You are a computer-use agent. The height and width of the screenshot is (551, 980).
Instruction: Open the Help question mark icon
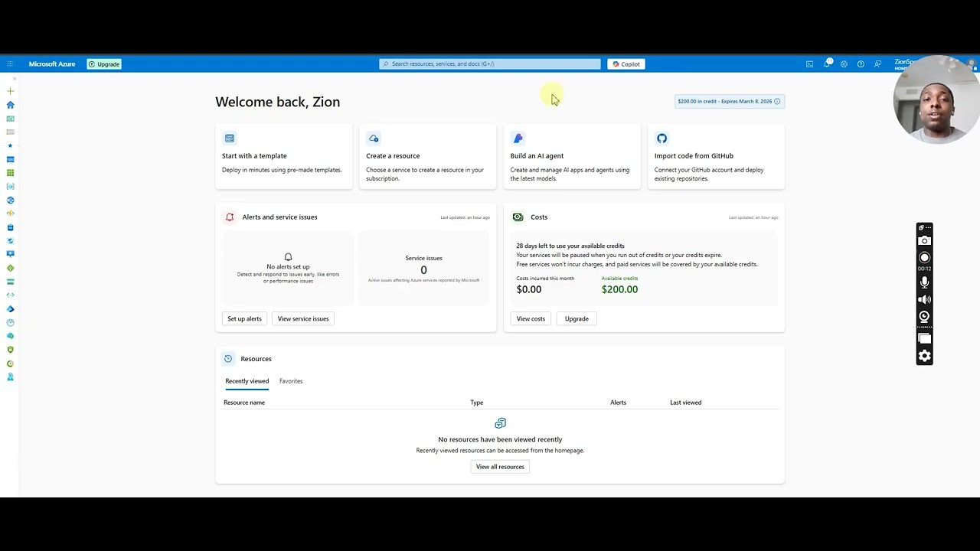tap(861, 64)
